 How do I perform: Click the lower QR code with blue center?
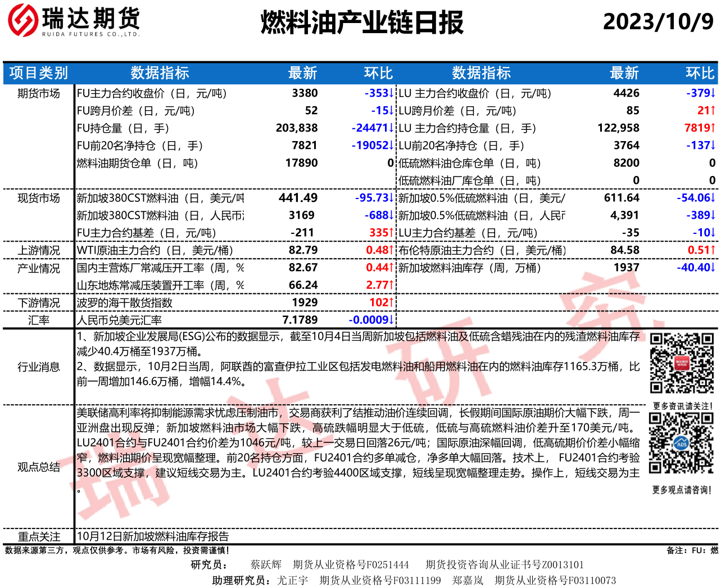click(681, 443)
